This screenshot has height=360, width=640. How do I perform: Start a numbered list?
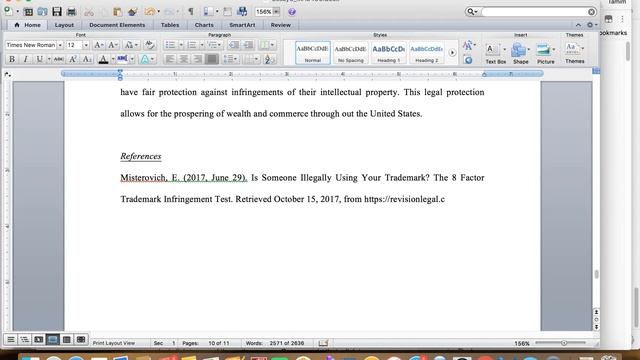(192, 45)
